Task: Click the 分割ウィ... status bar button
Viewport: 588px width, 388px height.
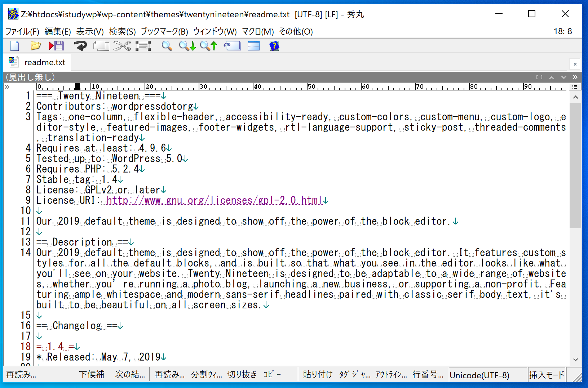Action: [x=206, y=375]
